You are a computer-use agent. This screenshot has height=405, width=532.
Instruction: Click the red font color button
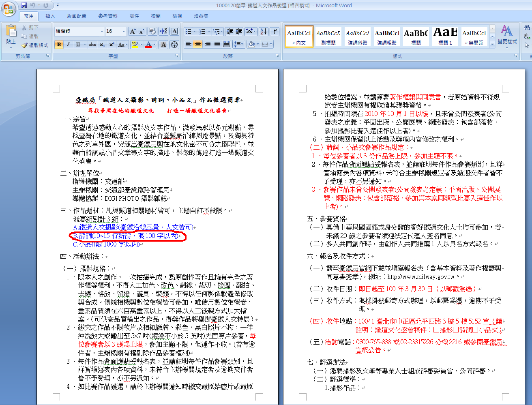(x=148, y=45)
